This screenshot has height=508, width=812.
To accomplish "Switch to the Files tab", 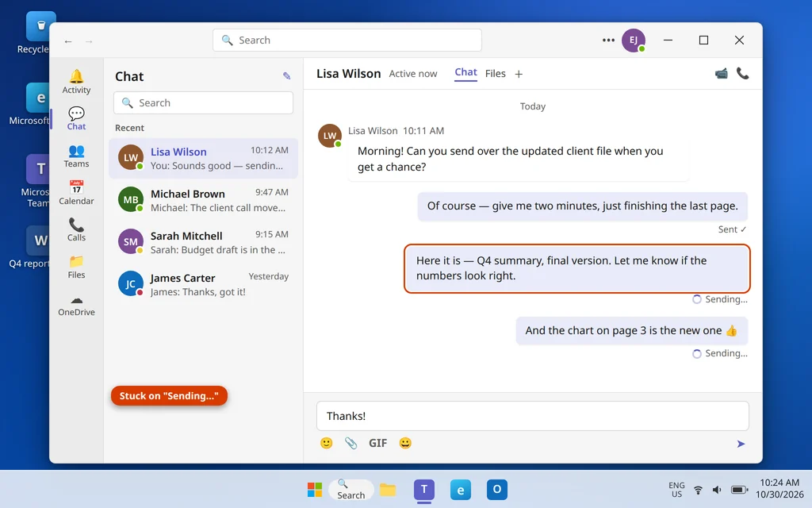I will 495,74.
